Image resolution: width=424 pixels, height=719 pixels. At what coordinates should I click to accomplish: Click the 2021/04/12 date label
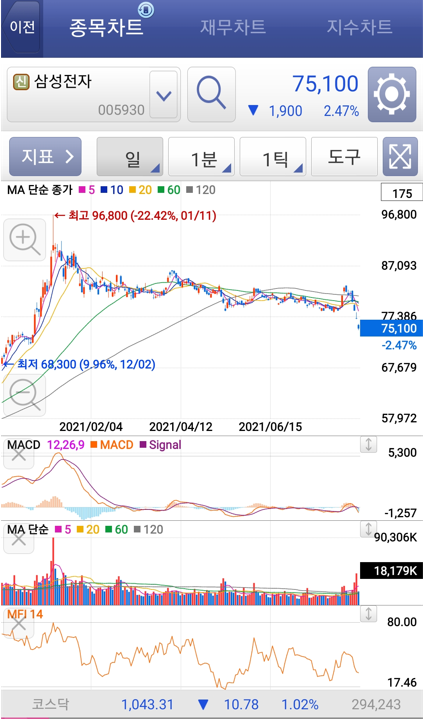click(x=181, y=426)
